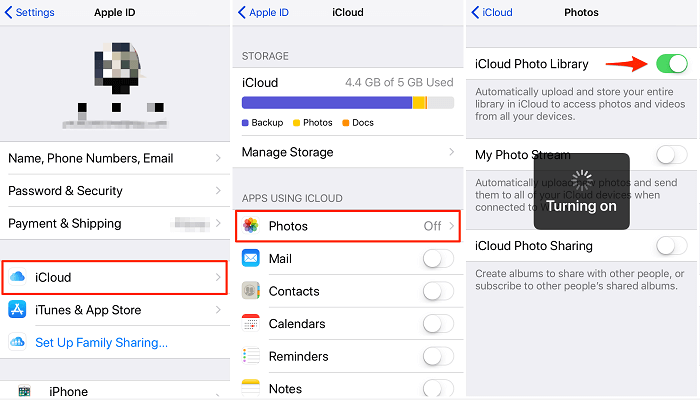Tap the Photos app icon
The height and width of the screenshot is (400, 700).
[251, 226]
